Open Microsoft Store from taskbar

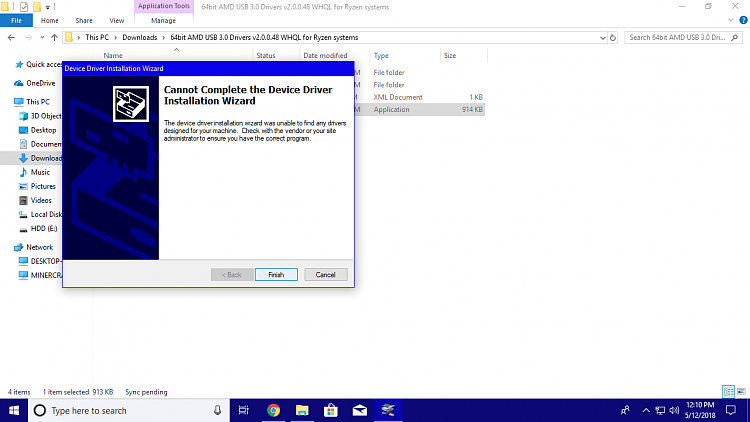pos(331,411)
